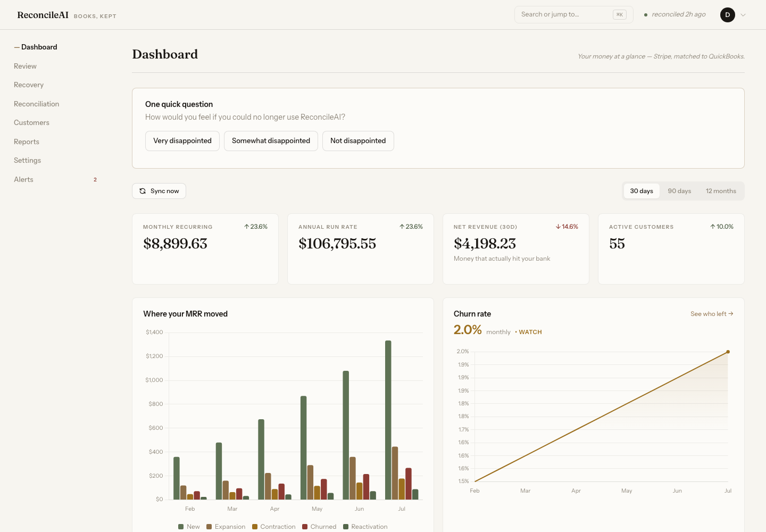Click the $4,198.23 net revenue value

tap(485, 244)
